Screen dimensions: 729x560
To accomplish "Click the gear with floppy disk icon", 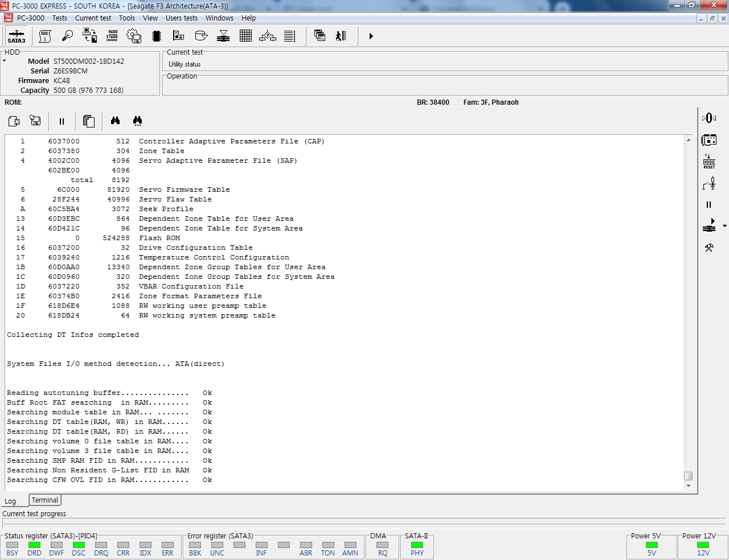I will (x=134, y=36).
